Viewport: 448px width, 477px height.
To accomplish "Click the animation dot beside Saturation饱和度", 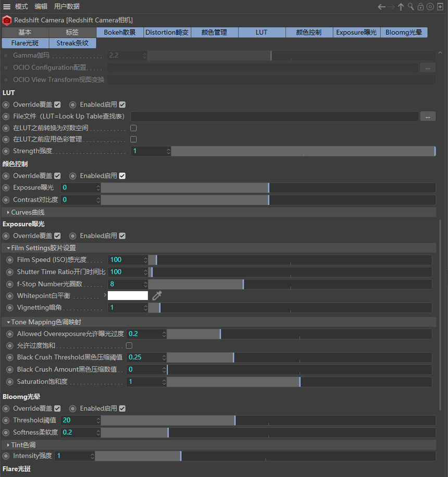I will pyautogui.click(x=10, y=382).
